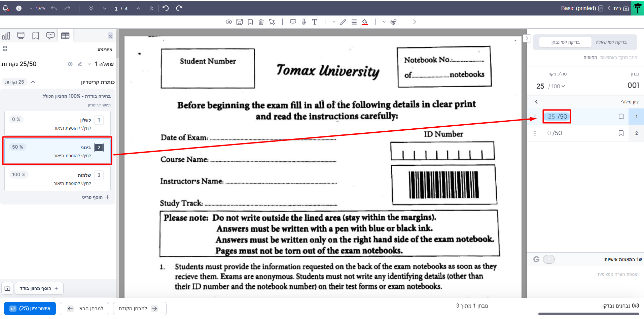Select the microphone voice note tool

coord(304,22)
